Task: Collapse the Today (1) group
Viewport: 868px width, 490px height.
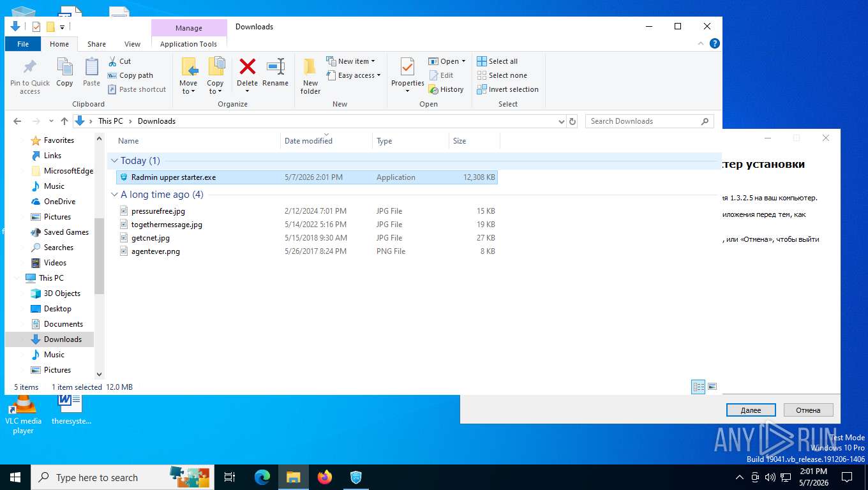Action: 114,161
